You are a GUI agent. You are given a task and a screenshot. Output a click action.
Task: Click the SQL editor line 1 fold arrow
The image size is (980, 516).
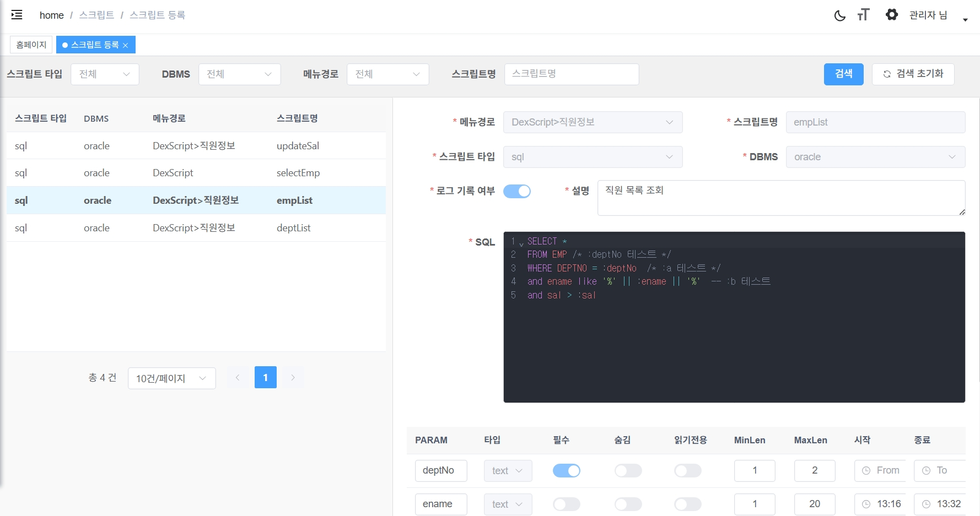[521, 244]
